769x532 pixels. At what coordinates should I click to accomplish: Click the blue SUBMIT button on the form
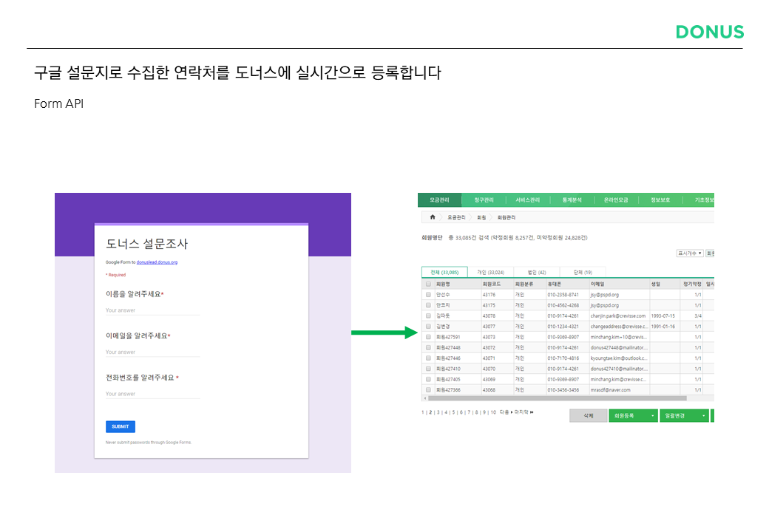tap(120, 426)
